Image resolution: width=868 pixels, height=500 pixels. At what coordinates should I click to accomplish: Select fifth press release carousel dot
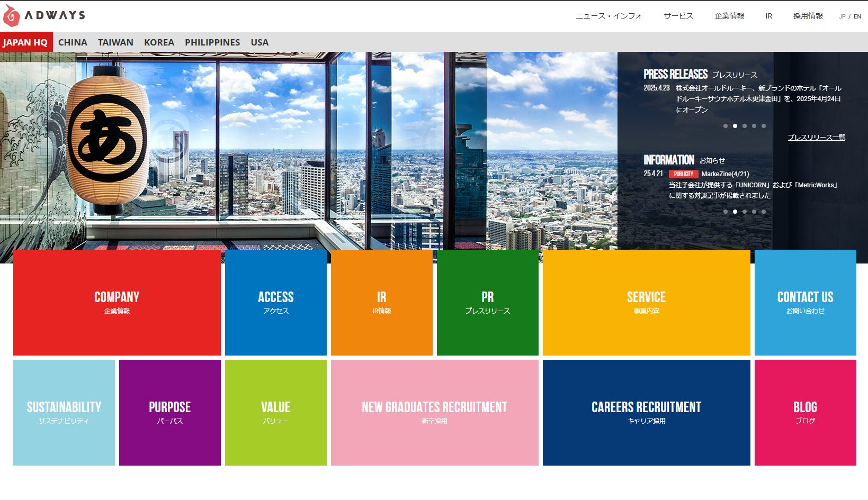764,126
